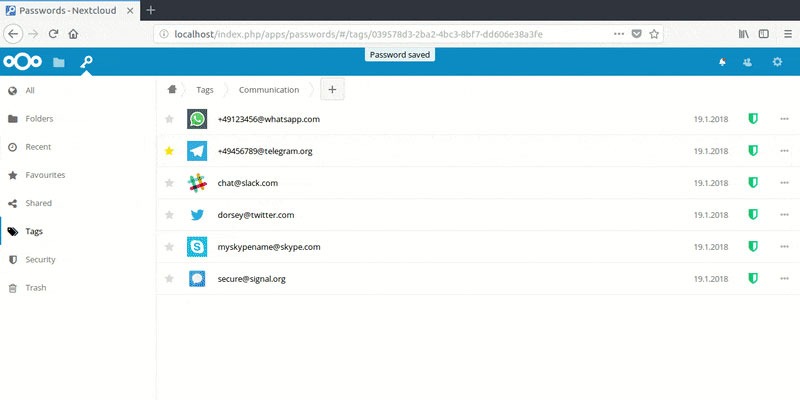Click the Nextcloud logo icon
Viewport: 800px width, 400px height.
22,62
